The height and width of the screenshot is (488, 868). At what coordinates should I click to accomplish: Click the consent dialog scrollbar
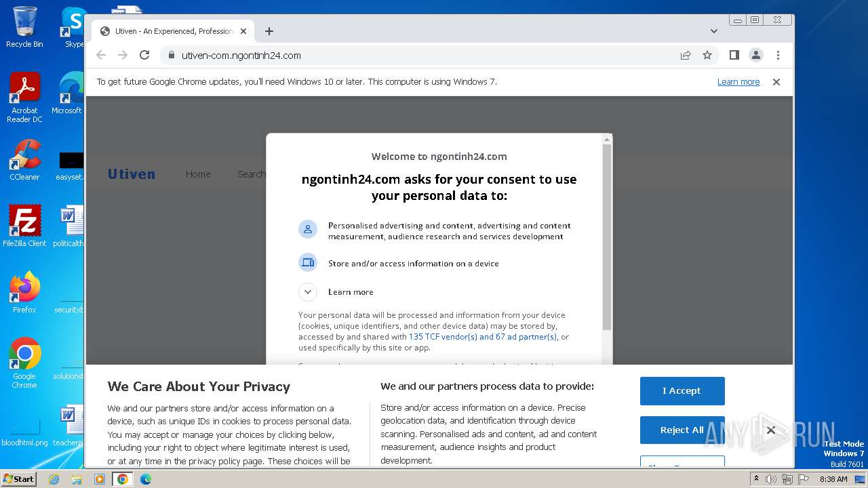tap(607, 237)
